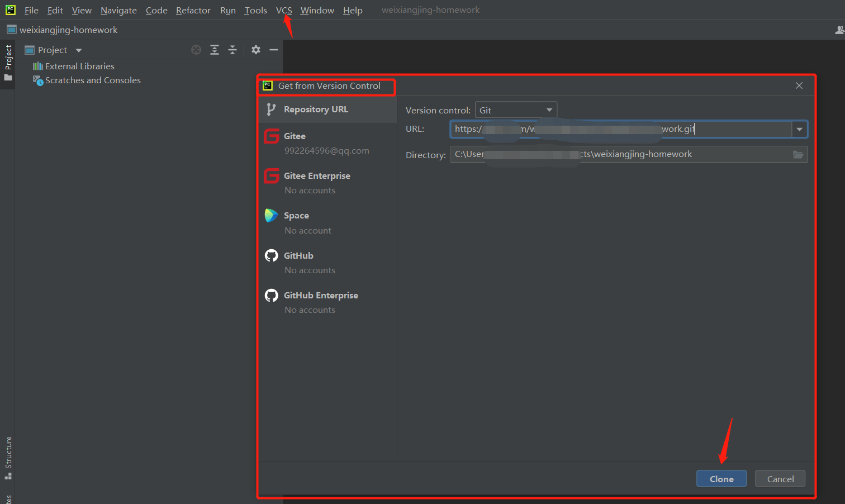This screenshot has height=504, width=845.
Task: Select Gitee Enterprise option
Action: (x=327, y=183)
